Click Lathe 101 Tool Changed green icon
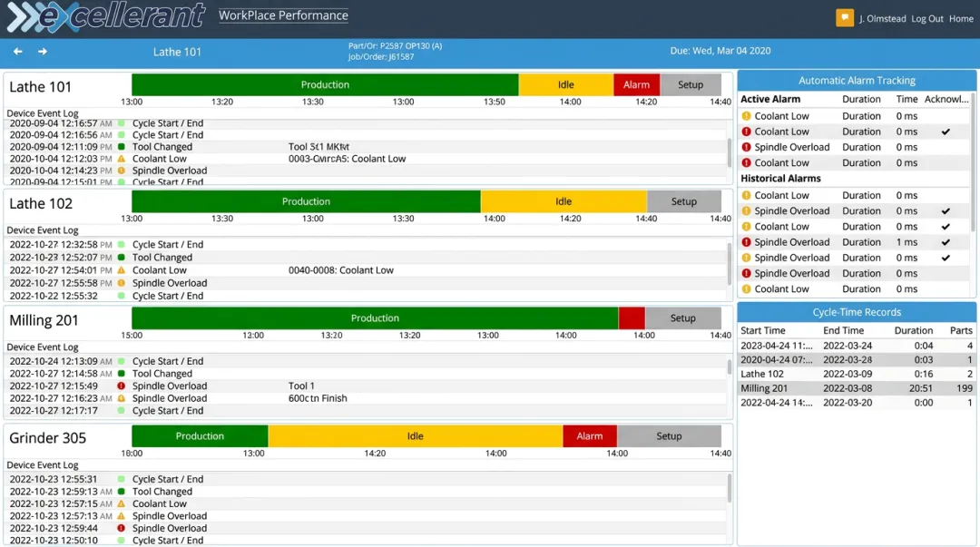 pyautogui.click(x=122, y=147)
